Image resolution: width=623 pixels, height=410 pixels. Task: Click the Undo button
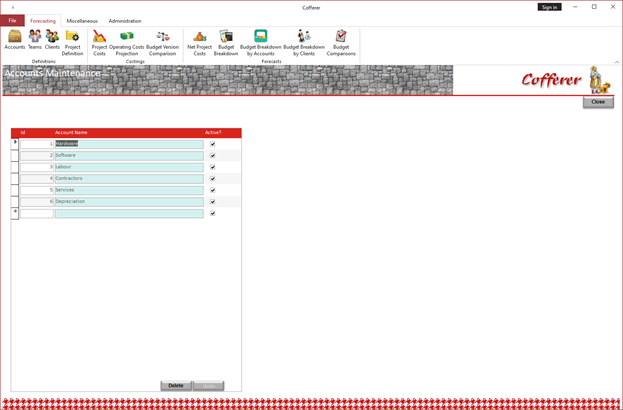(209, 385)
